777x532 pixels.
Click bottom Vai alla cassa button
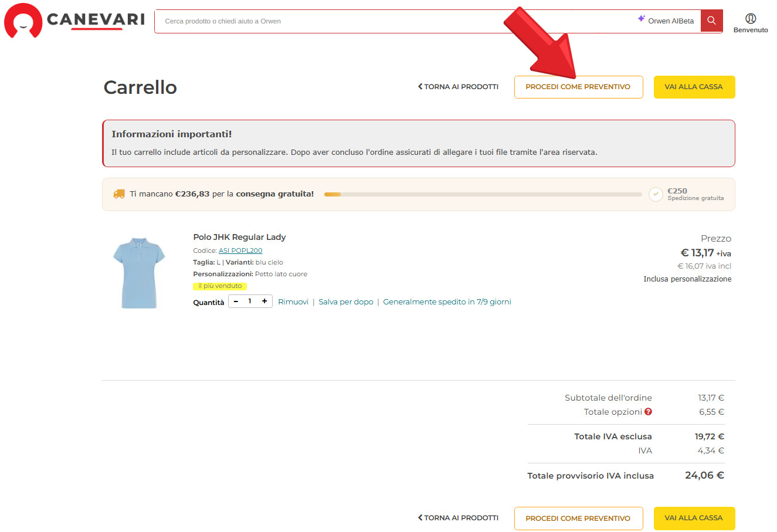point(694,518)
